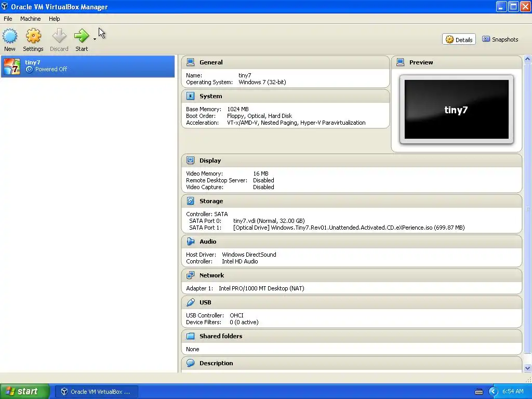Select the tiny7 virtual machine entry

[87, 66]
